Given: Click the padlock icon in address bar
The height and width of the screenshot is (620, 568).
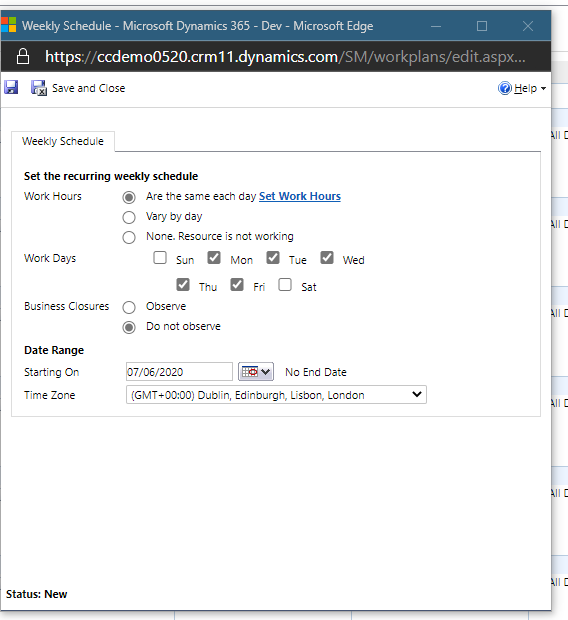Looking at the screenshot, I should tap(23, 56).
